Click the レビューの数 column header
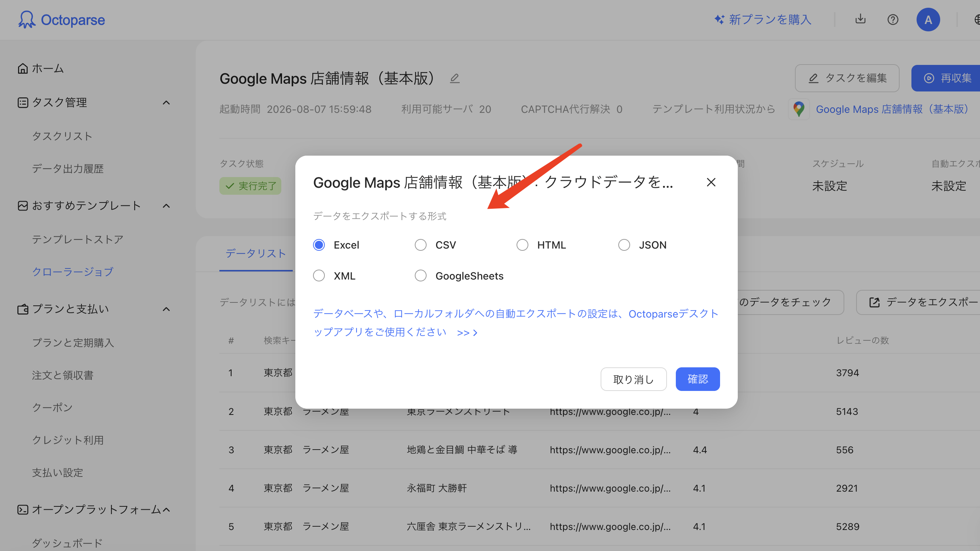Image resolution: width=980 pixels, height=551 pixels. click(862, 340)
